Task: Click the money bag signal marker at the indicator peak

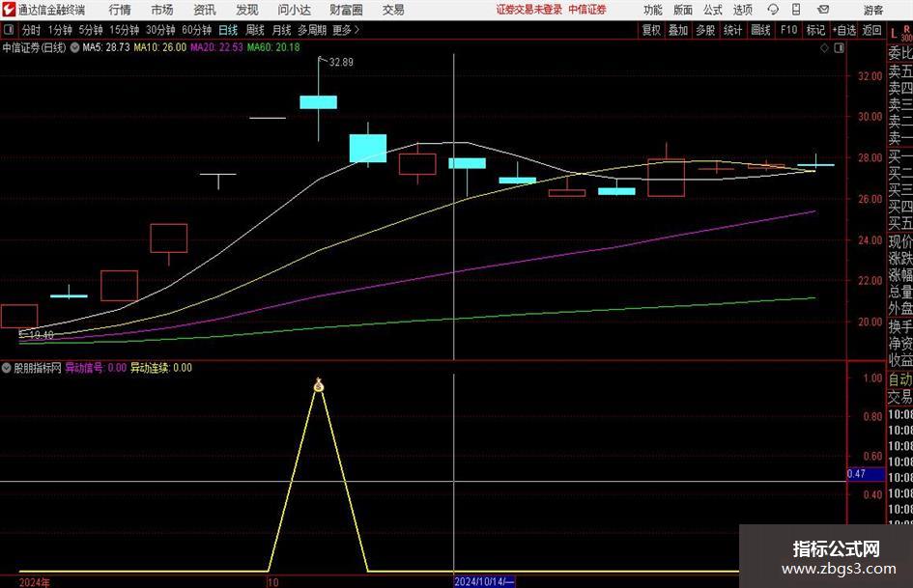Action: click(x=319, y=385)
